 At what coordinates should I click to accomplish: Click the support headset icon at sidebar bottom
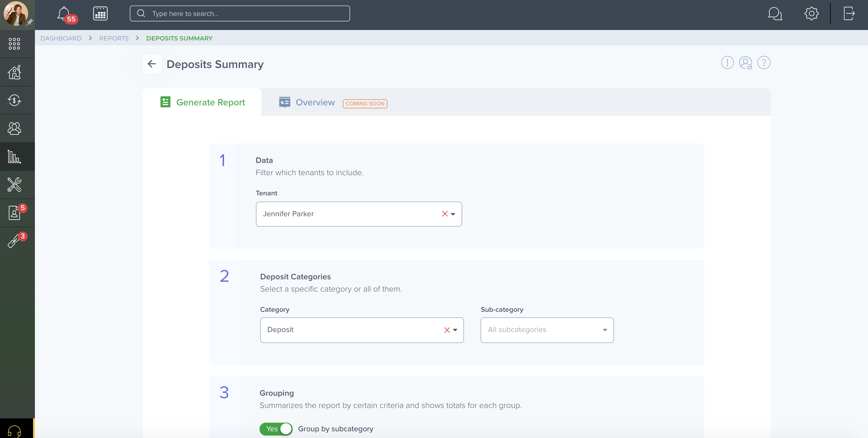(x=14, y=431)
